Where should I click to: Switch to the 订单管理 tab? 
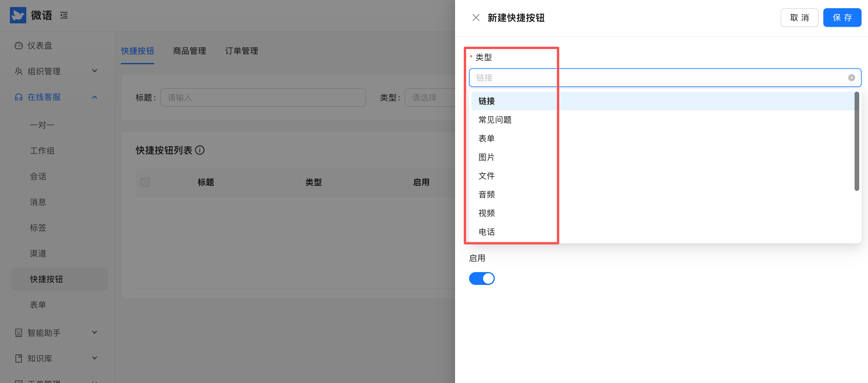pos(242,51)
